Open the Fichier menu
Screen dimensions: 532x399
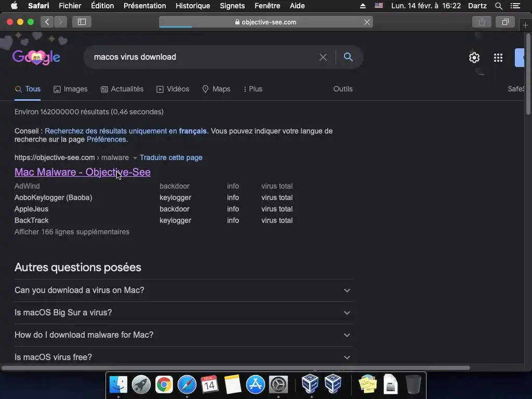pos(70,6)
